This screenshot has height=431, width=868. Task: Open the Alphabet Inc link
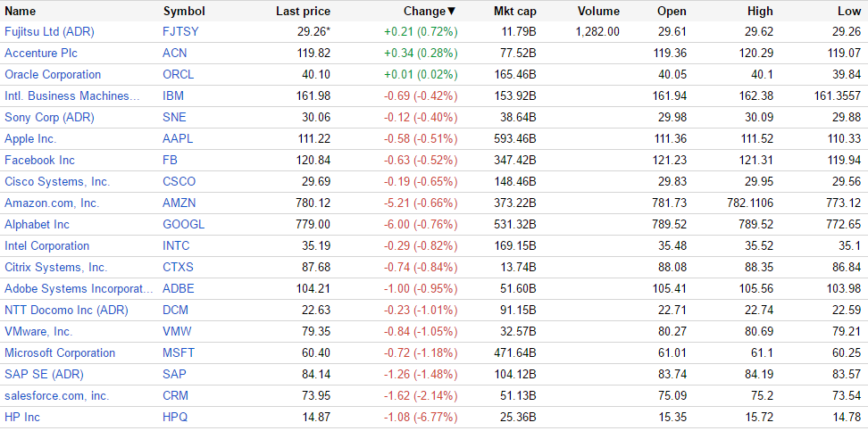click(x=37, y=224)
